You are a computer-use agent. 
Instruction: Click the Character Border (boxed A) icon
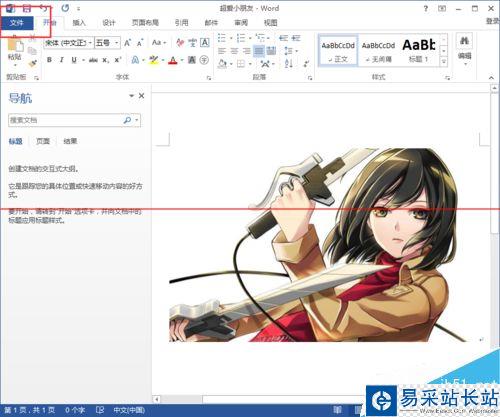[x=205, y=43]
